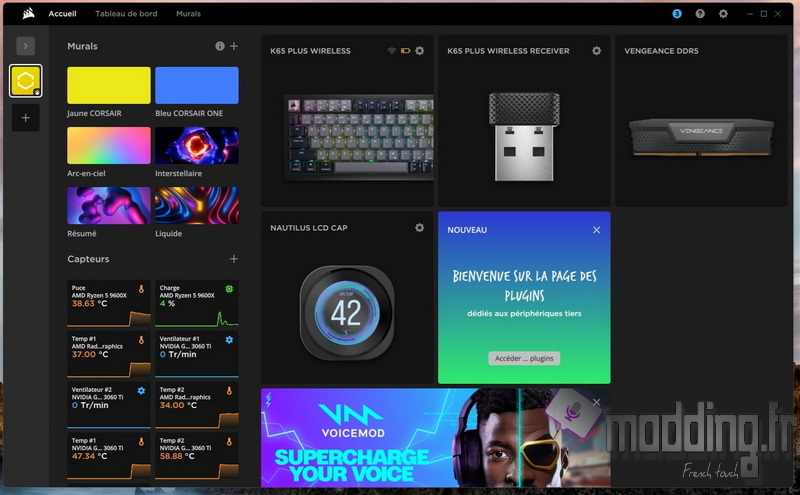
Task: Select the Interstellaire mural thumbnail
Action: coord(197,146)
